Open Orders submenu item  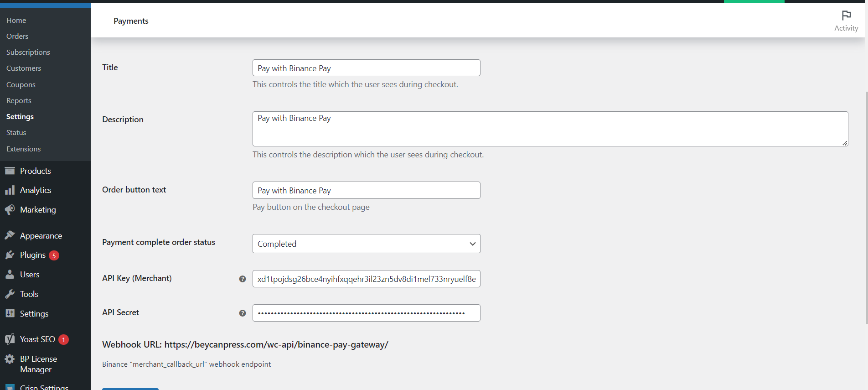(17, 36)
